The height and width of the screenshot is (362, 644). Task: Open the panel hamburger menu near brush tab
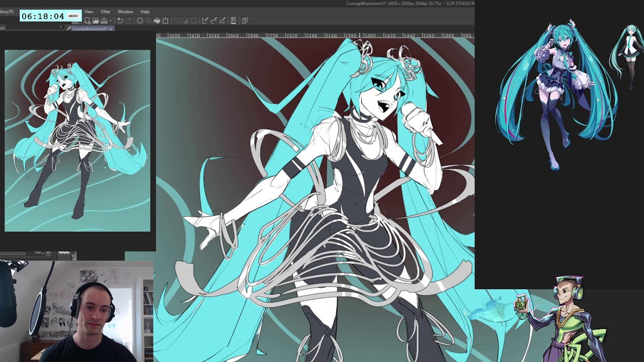(60, 27)
